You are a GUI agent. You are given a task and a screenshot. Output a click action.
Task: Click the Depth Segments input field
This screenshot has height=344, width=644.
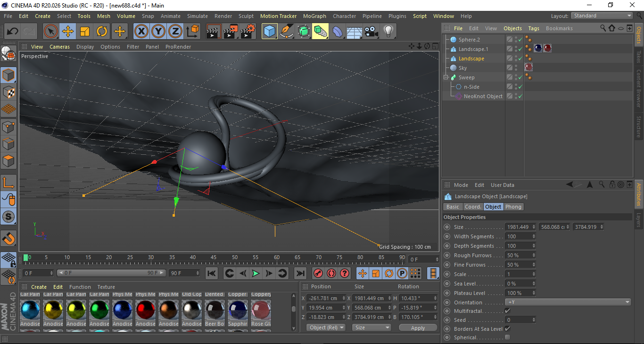[518, 246]
